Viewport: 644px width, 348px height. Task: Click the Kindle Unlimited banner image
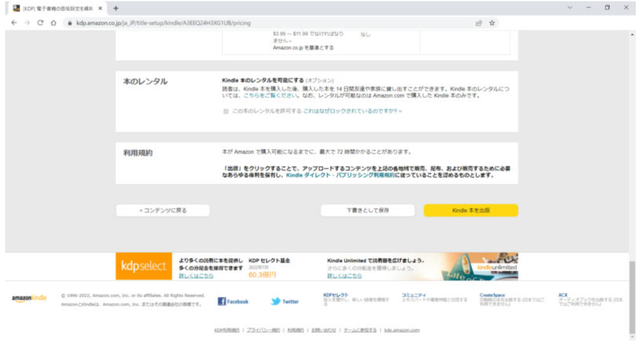[x=479, y=267]
